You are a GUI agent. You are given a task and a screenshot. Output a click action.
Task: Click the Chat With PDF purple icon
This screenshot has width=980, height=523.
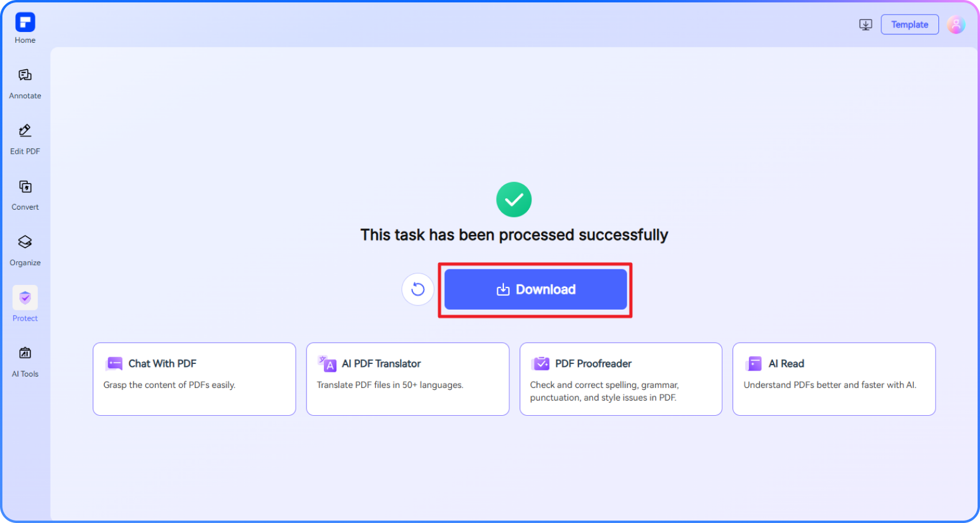[x=114, y=363]
